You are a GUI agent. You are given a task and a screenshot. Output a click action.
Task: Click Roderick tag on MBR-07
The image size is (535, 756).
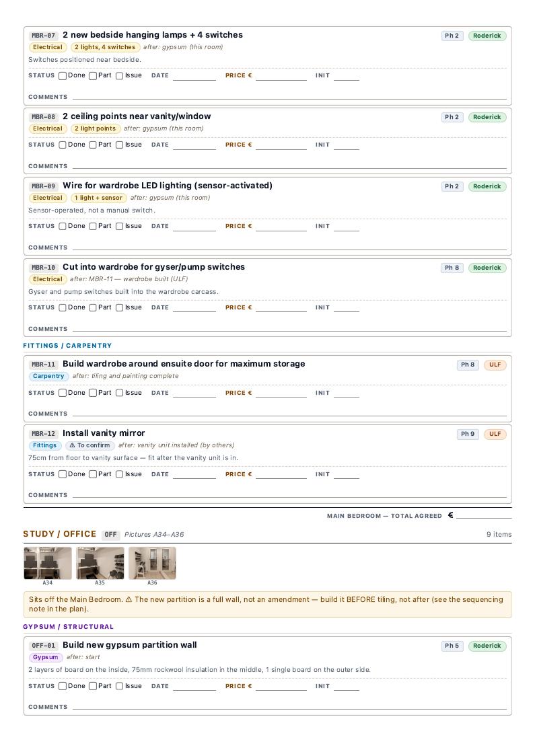coord(487,36)
